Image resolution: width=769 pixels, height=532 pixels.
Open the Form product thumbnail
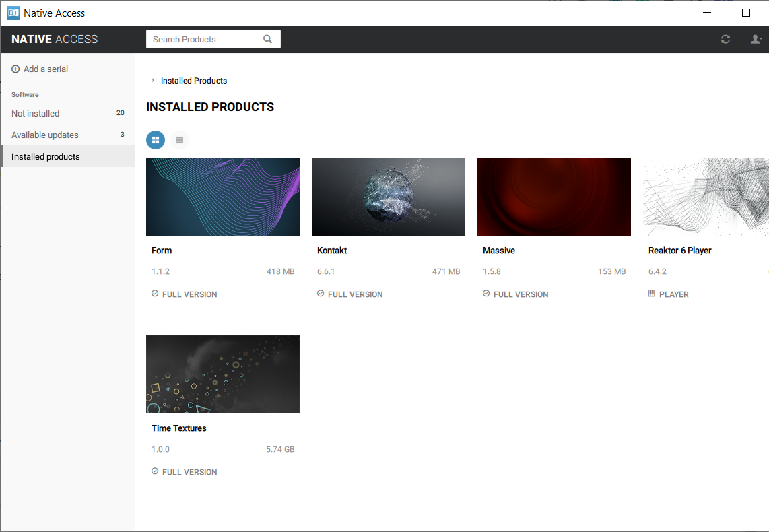coord(223,197)
